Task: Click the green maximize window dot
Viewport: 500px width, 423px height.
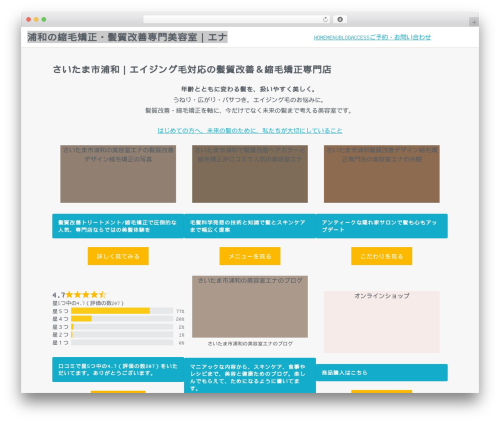Action: (x=44, y=20)
